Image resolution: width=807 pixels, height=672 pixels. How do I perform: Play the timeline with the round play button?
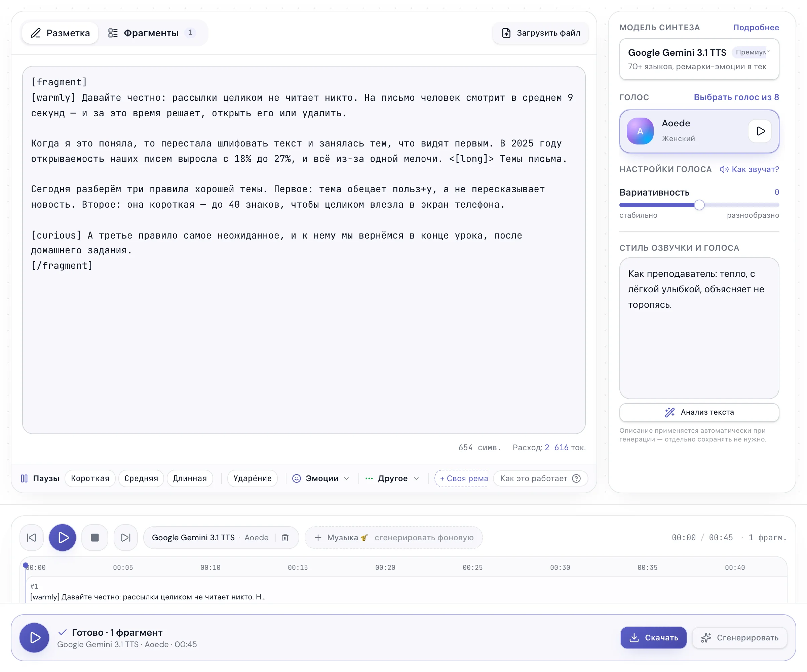click(x=63, y=538)
